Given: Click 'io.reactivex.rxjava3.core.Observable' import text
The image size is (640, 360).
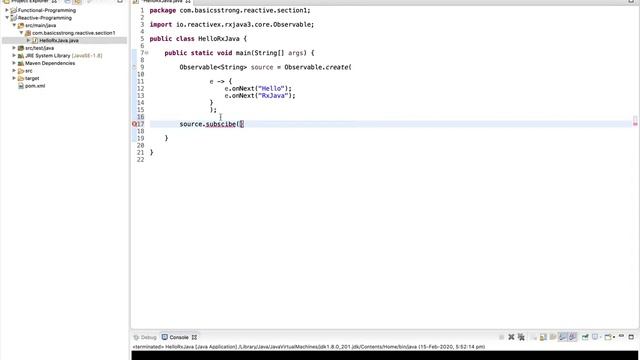Looking at the screenshot, I should coord(243,24).
